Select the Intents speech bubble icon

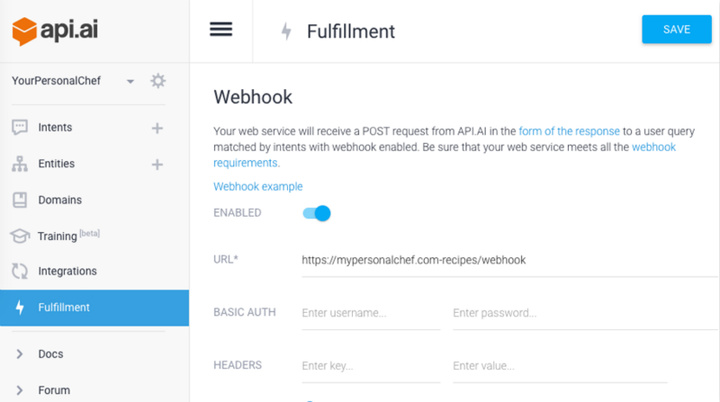[x=20, y=127]
